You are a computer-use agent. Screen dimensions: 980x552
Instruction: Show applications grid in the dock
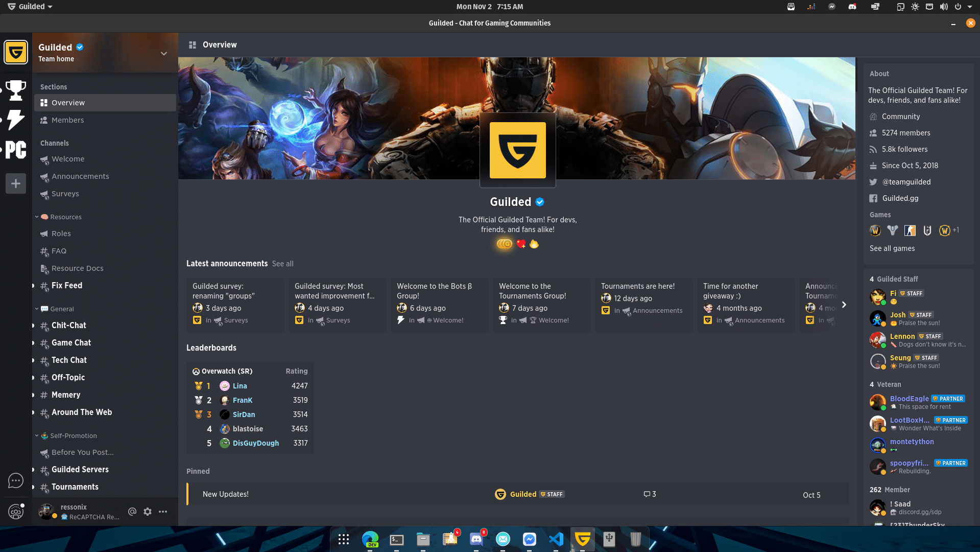point(344,539)
